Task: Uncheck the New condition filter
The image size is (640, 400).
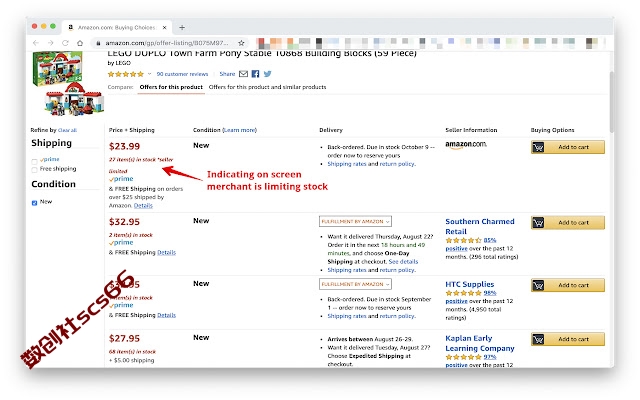Action: (x=34, y=202)
